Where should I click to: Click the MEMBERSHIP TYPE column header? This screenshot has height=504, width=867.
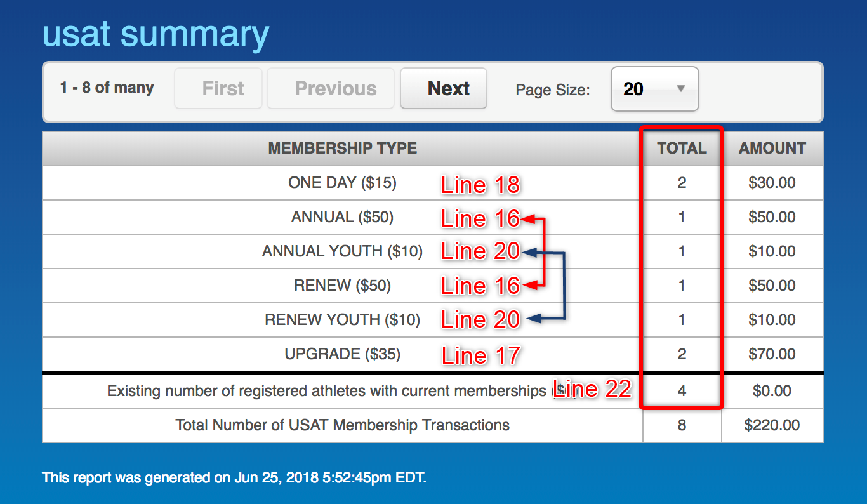[343, 149]
